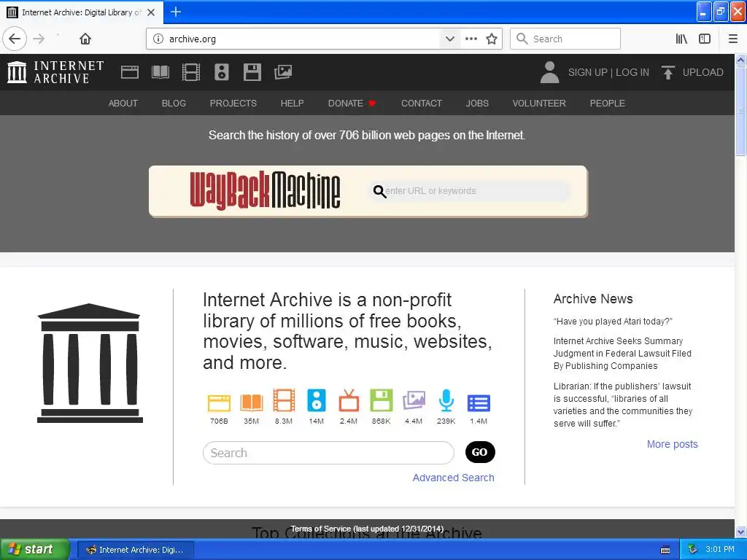
Task: Open the Texts book icon in top bar
Action: [160, 72]
